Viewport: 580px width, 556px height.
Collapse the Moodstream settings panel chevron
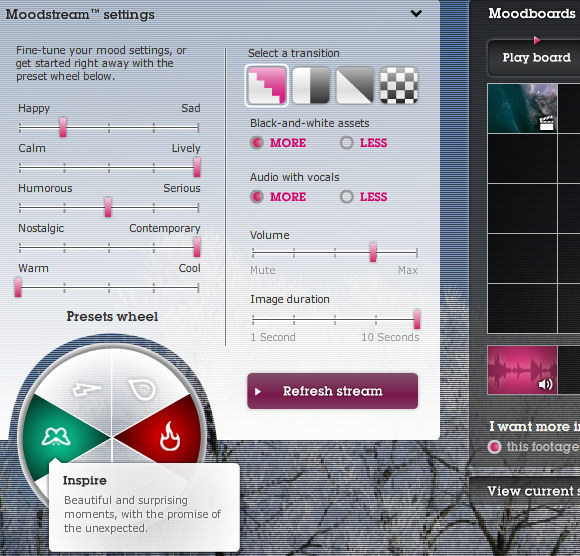[x=416, y=14]
